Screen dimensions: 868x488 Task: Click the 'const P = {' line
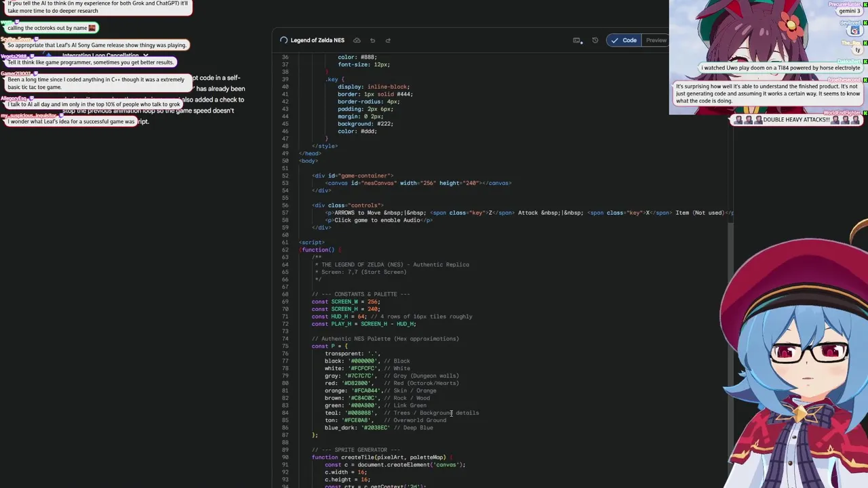click(329, 346)
